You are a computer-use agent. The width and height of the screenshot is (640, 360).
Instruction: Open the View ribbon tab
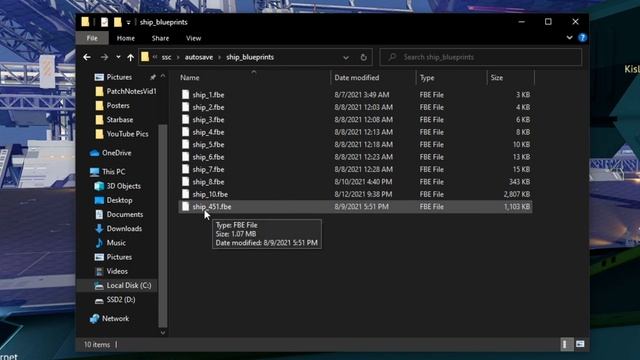coord(193,38)
